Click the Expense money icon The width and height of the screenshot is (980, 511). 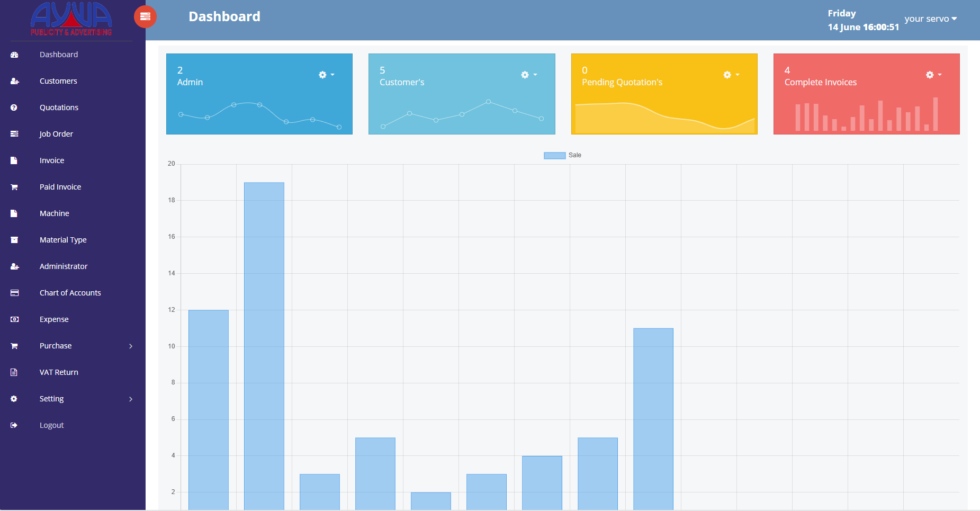[x=14, y=319]
